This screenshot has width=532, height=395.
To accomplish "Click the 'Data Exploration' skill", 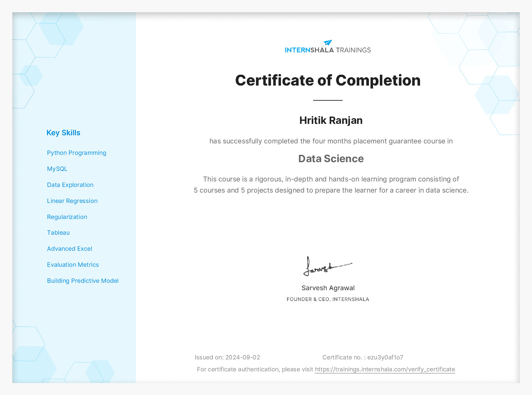I will 70,185.
